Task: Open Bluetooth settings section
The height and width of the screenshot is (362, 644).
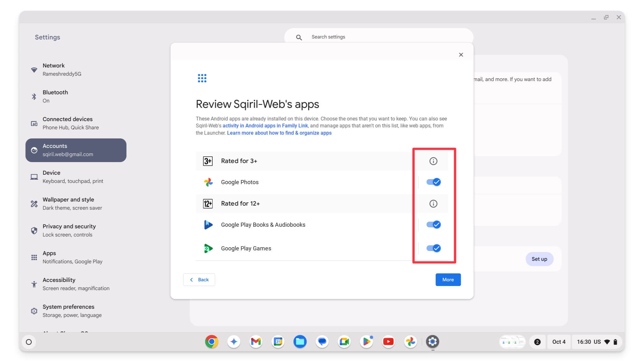Action: [x=76, y=96]
